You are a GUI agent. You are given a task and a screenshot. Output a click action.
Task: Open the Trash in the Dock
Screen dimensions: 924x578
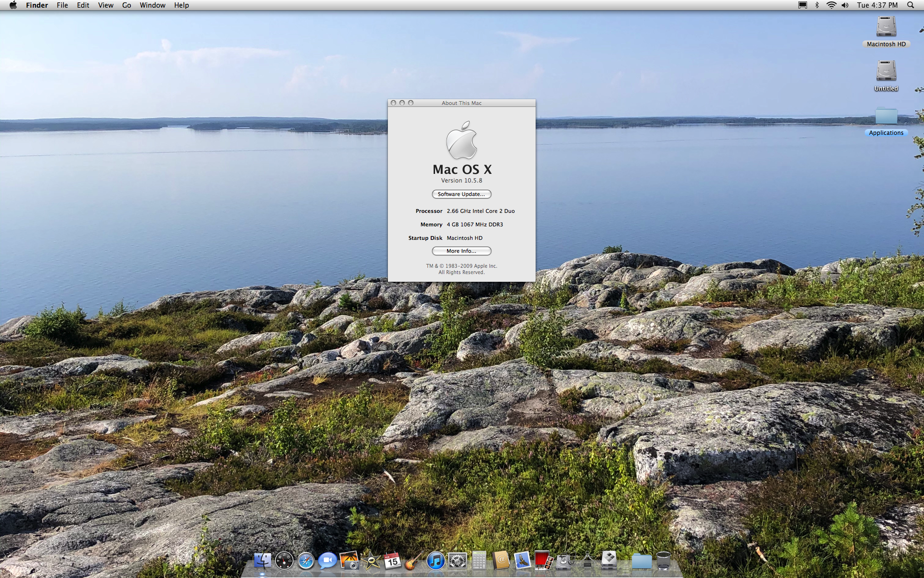(x=663, y=561)
